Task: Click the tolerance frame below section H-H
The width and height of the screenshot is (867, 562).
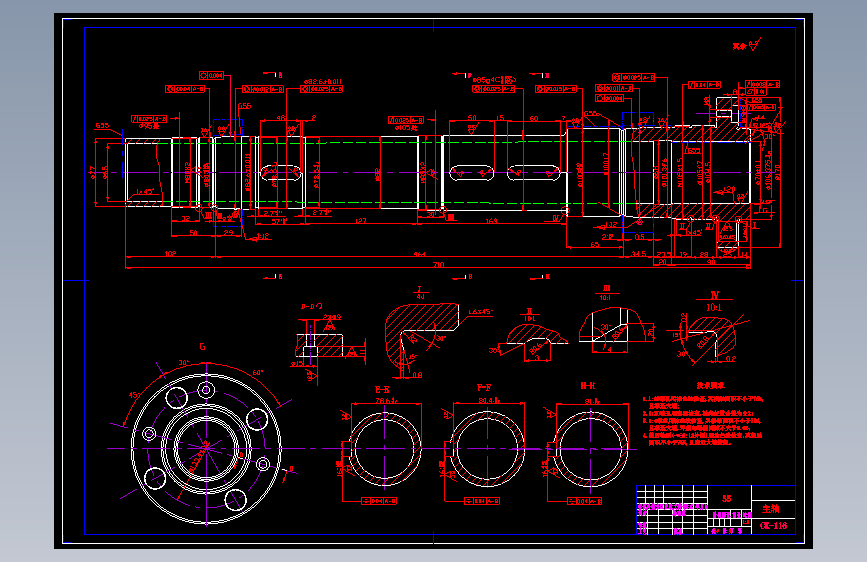Action: [x=584, y=501]
